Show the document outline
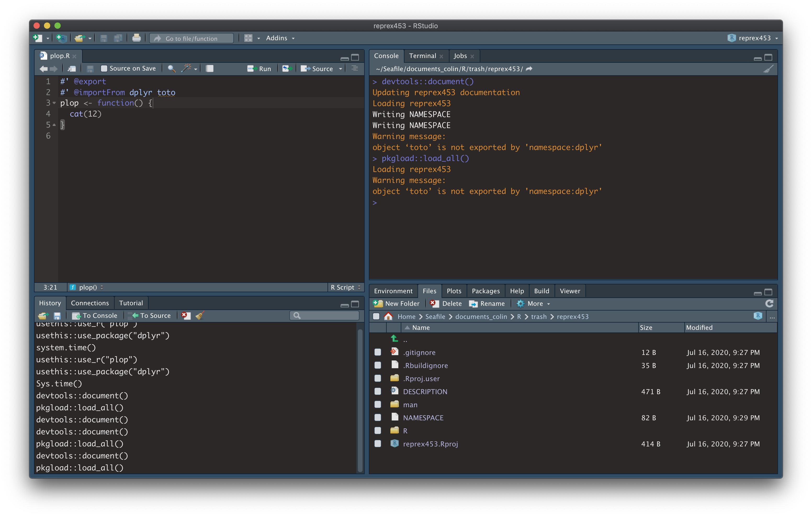Image resolution: width=812 pixels, height=517 pixels. pos(354,68)
